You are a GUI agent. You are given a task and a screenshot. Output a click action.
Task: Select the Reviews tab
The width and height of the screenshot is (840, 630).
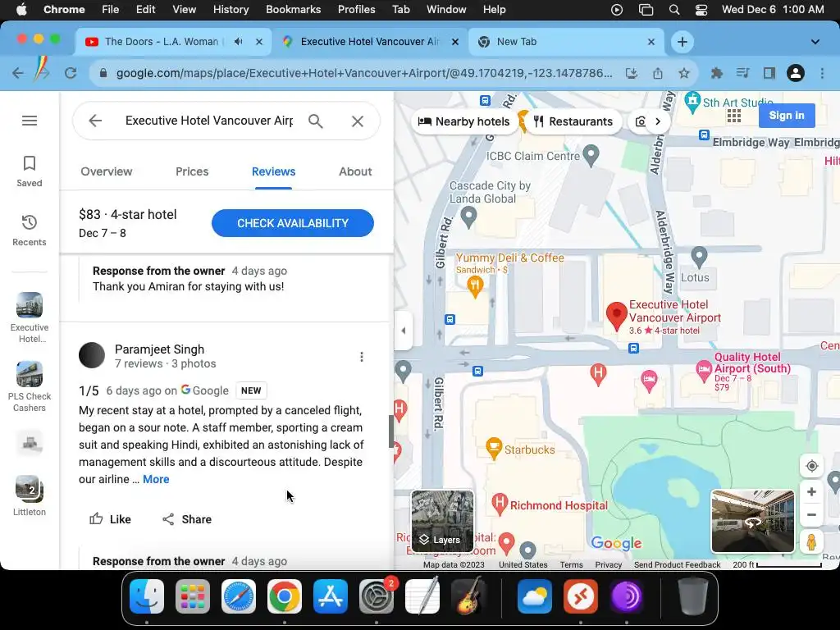click(x=274, y=171)
